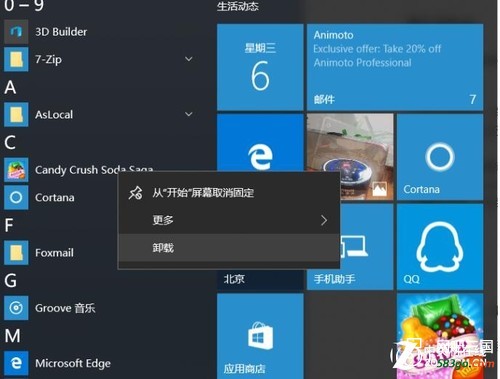This screenshot has height=379, width=500.
Task: Click the mail count 7 on mail tile
Action: click(x=473, y=99)
